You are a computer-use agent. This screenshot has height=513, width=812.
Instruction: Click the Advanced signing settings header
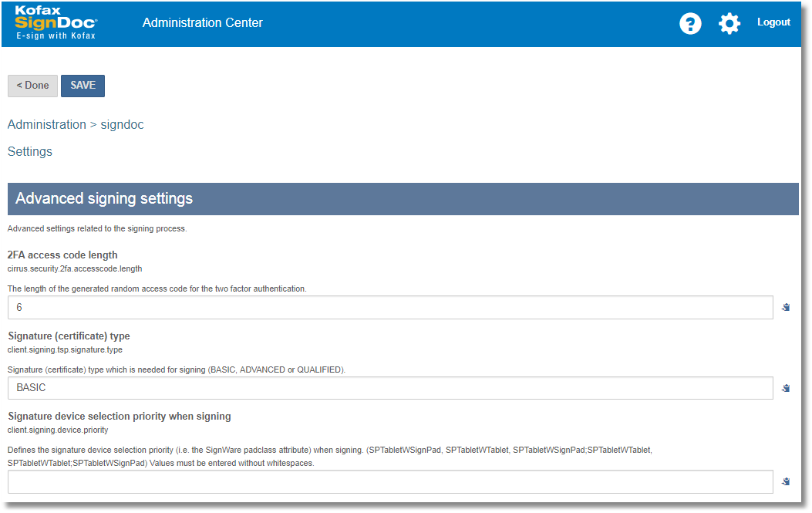(403, 198)
